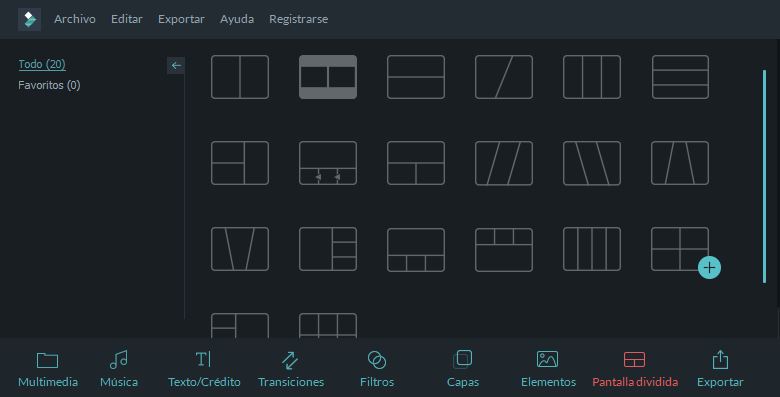This screenshot has width=780, height=397.
Task: Open the Archivo menu
Action: 75,19
